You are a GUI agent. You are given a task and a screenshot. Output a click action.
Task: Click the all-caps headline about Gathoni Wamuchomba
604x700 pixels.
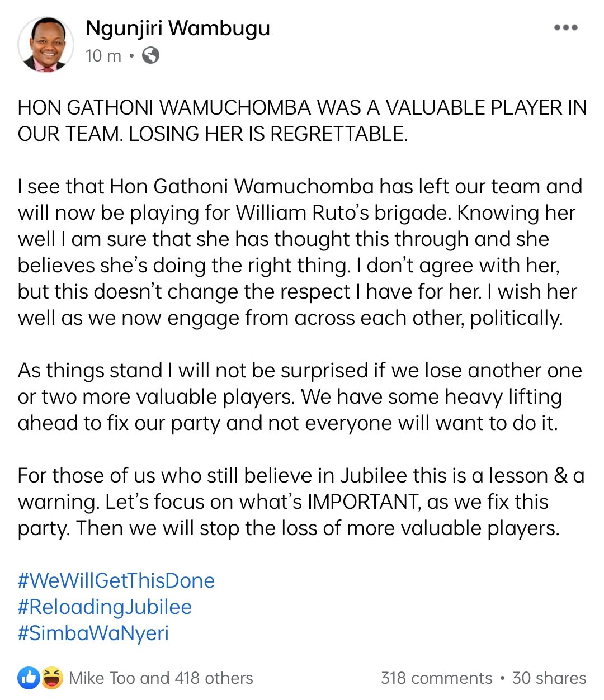click(x=302, y=120)
